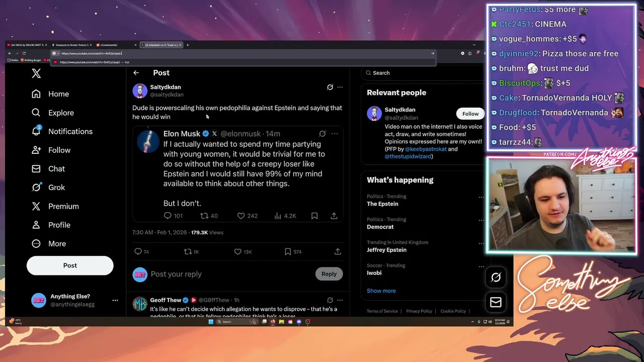
Task: Open more options for Jeffrey Epstein trend
Action: tap(481, 243)
